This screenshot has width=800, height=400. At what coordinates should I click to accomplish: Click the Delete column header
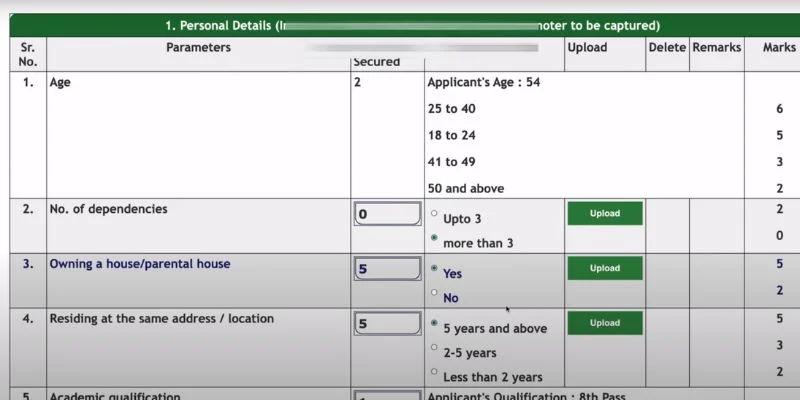point(667,48)
